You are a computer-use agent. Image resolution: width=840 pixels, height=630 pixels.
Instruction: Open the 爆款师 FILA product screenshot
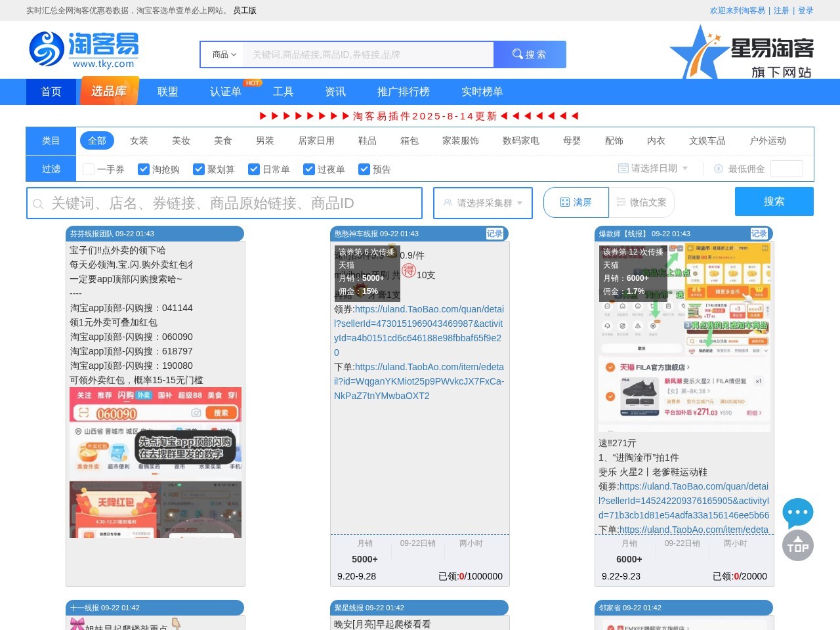pyautogui.click(x=684, y=338)
